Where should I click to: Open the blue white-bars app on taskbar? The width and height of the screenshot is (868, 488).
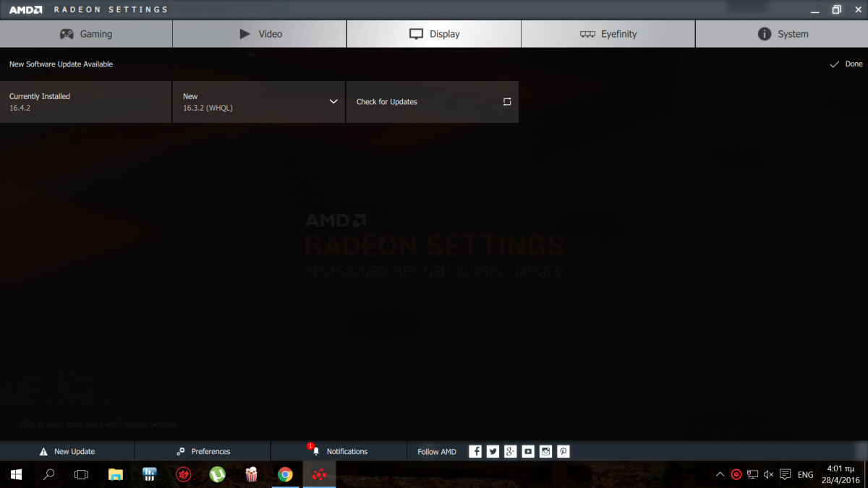pyautogui.click(x=150, y=475)
